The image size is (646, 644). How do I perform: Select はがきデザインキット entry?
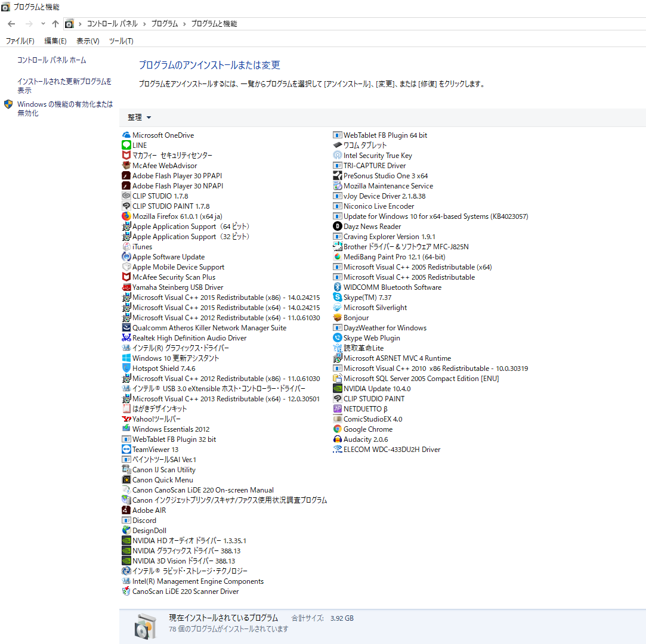pyautogui.click(x=154, y=409)
